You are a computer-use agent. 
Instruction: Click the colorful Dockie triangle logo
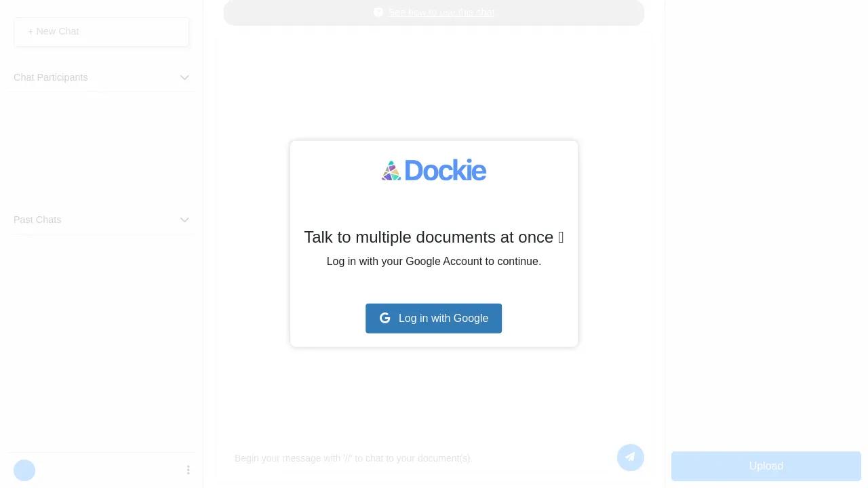[x=391, y=171]
